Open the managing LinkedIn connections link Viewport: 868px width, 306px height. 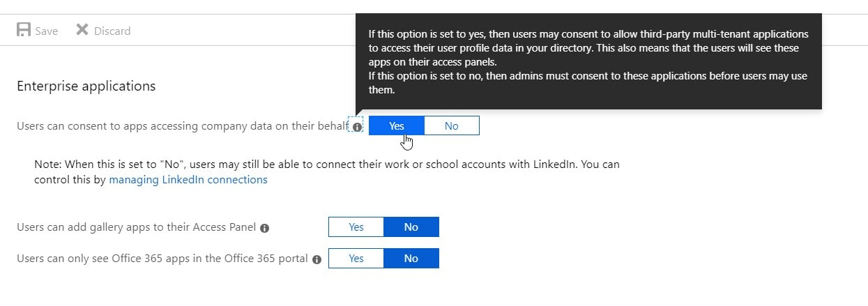pos(188,180)
